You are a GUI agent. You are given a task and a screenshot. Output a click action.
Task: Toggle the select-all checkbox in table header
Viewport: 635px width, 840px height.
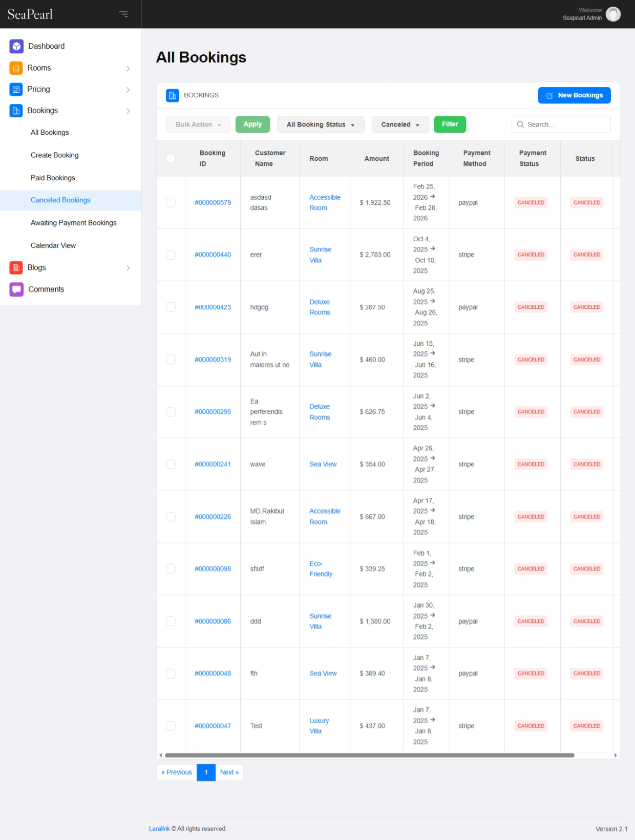[x=171, y=158]
